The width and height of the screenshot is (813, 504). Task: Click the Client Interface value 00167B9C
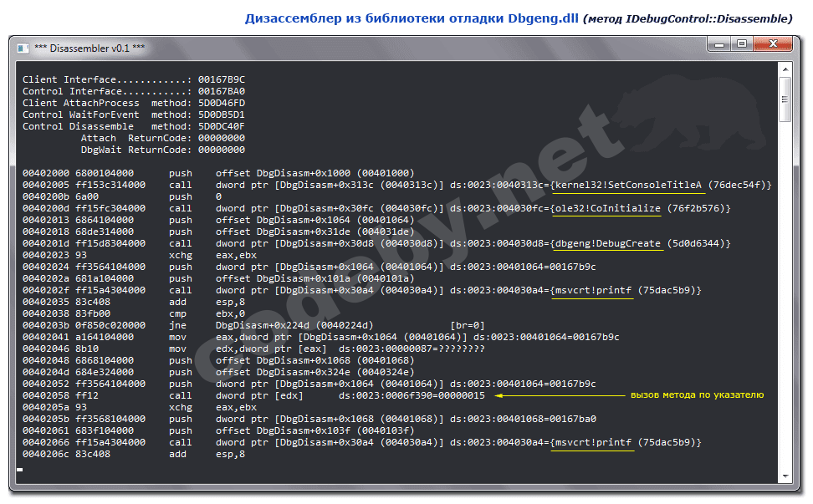click(x=222, y=79)
